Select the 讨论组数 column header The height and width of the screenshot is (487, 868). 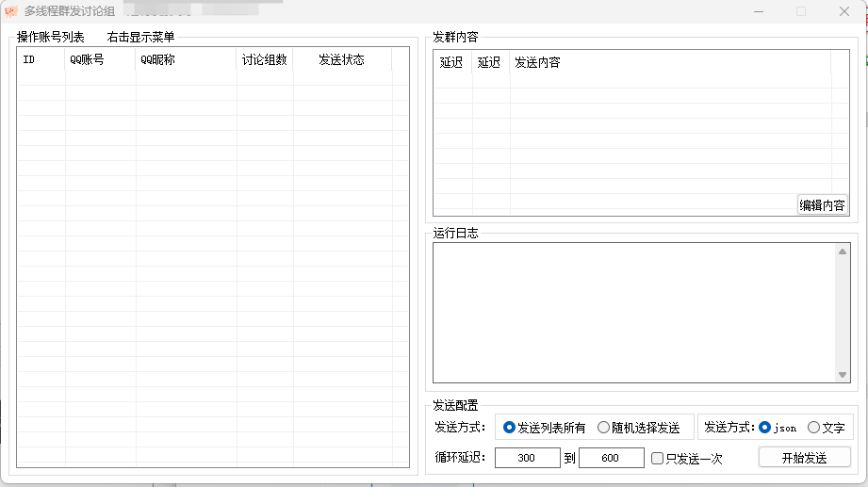pyautogui.click(x=265, y=59)
